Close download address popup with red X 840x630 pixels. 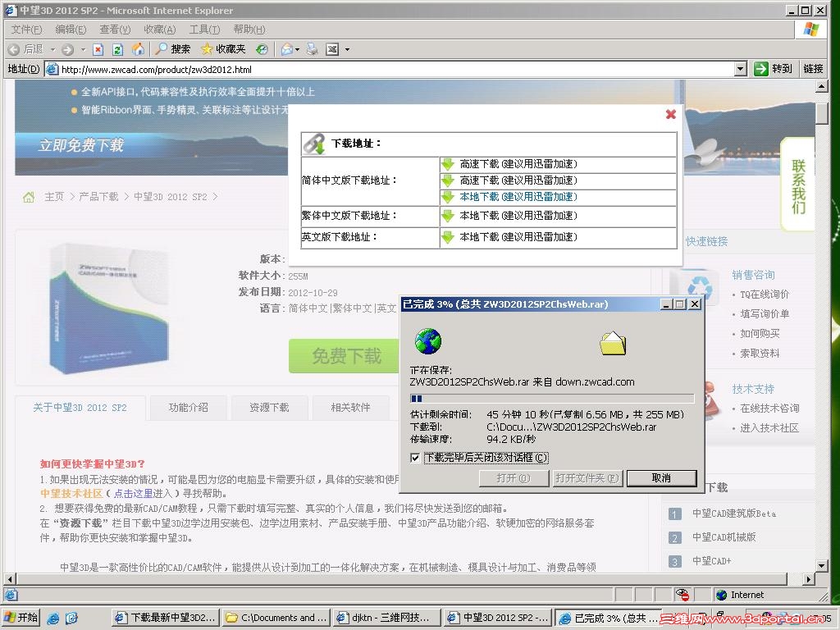coord(671,114)
